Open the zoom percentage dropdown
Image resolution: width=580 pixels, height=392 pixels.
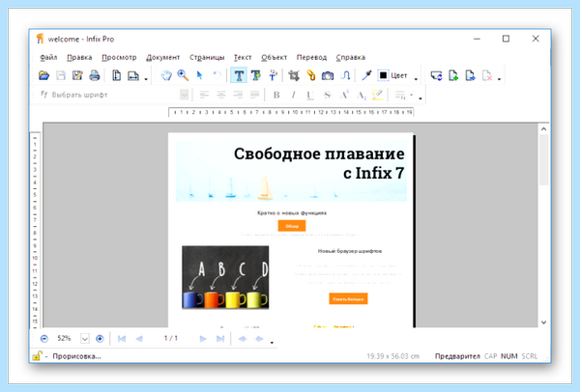85,339
